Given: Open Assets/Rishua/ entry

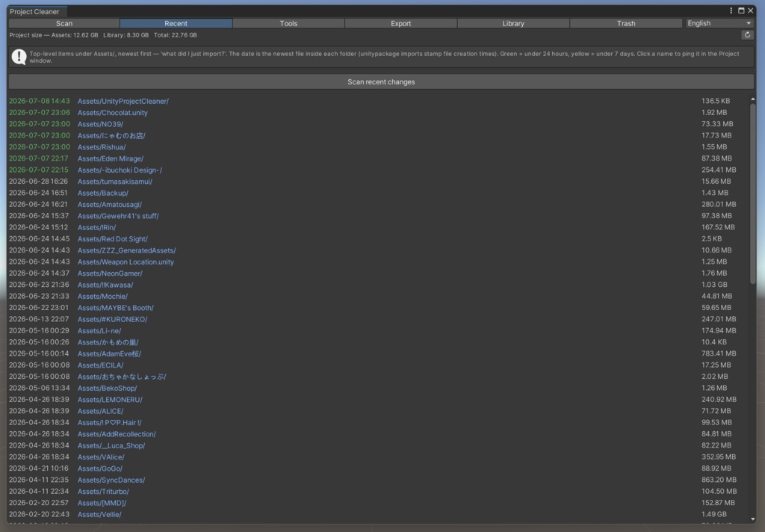Looking at the screenshot, I should click(102, 147).
